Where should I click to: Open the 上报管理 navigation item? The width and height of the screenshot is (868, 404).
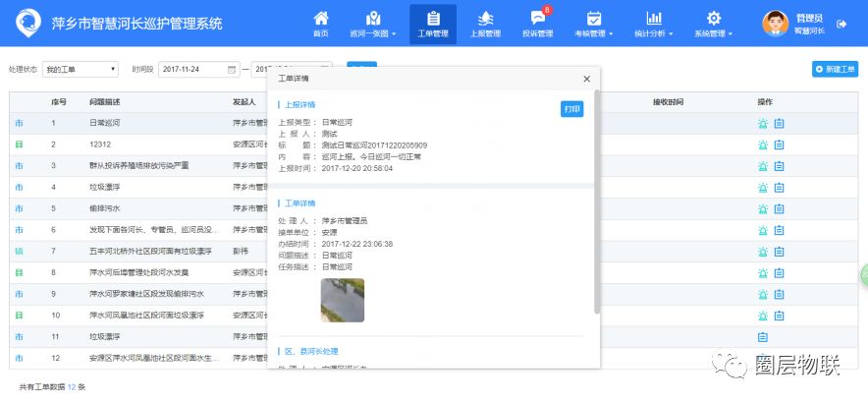point(485,24)
